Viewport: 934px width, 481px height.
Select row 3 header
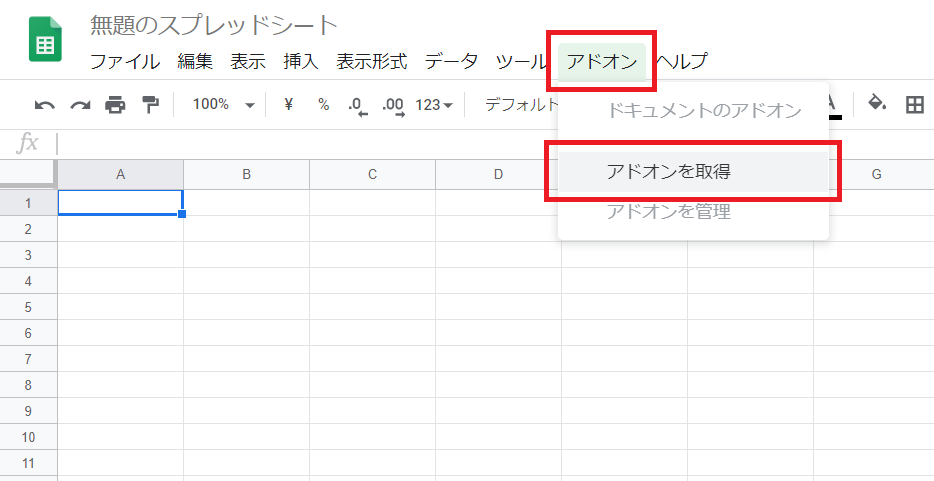pos(28,255)
